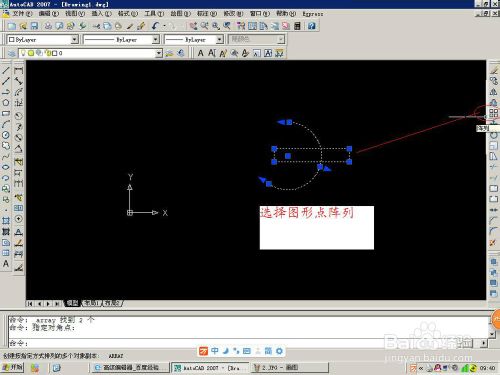The width and height of the screenshot is (500, 375).
Task: Click the Fillet tool in Modify toolbar
Action: 494,231
